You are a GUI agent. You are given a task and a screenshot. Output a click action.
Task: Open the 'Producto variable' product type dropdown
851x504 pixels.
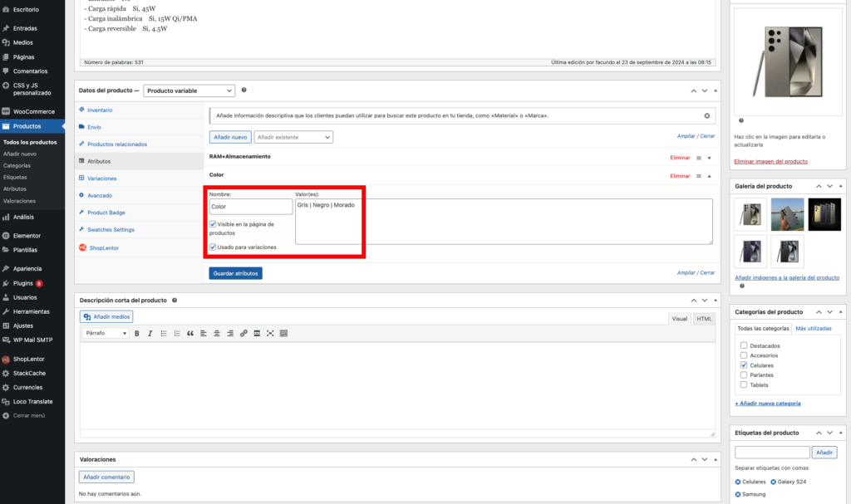(189, 91)
